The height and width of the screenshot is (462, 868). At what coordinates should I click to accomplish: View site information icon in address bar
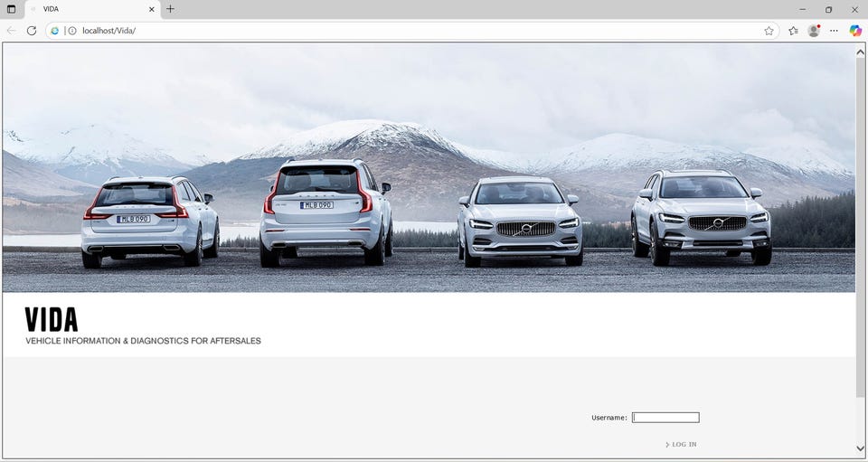(x=72, y=31)
